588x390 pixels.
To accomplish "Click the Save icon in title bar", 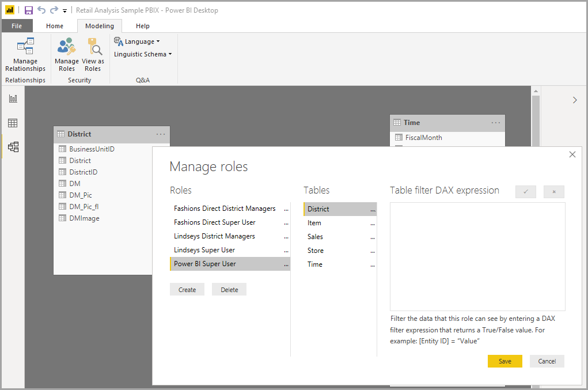I will point(29,10).
